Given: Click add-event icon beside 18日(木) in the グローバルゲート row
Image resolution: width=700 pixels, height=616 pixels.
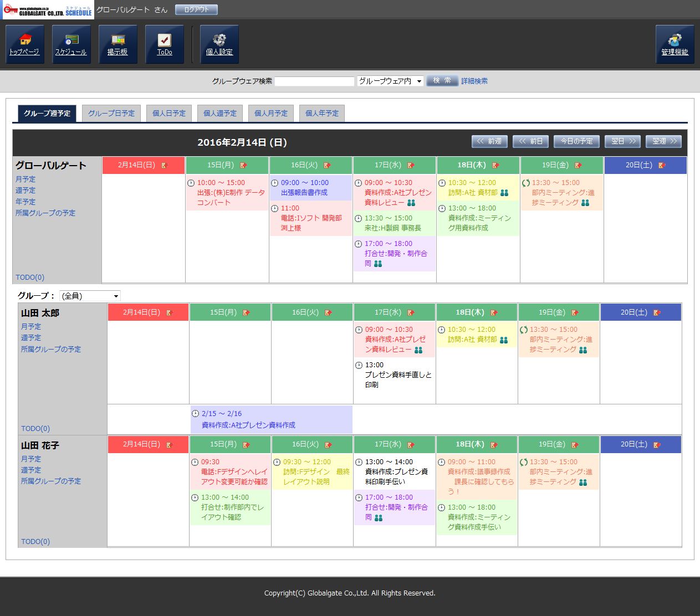Looking at the screenshot, I should [495, 165].
